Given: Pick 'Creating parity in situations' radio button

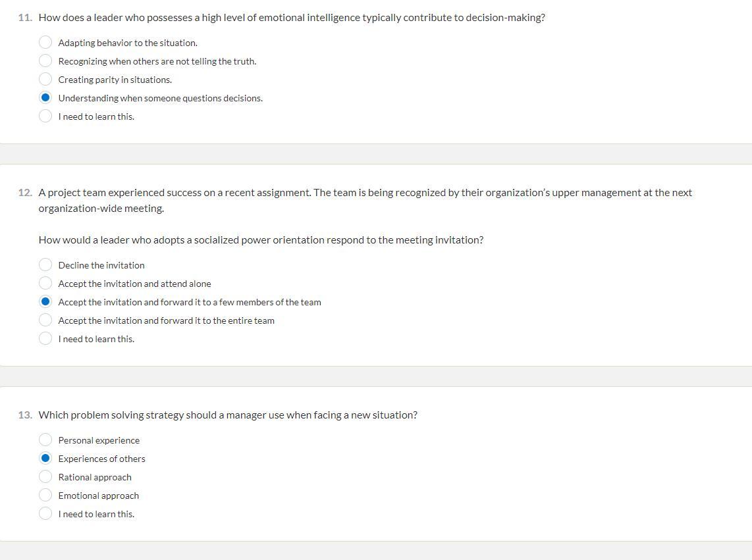Looking at the screenshot, I should click(45, 79).
